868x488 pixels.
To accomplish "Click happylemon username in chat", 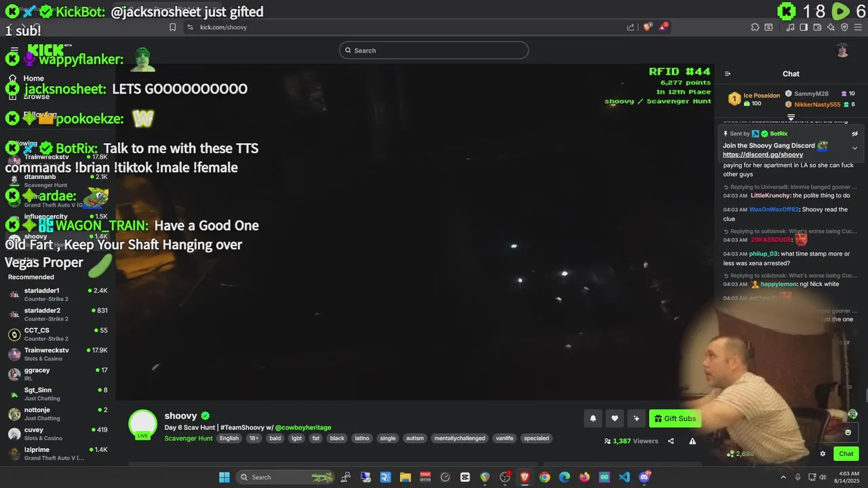I will click(x=778, y=284).
